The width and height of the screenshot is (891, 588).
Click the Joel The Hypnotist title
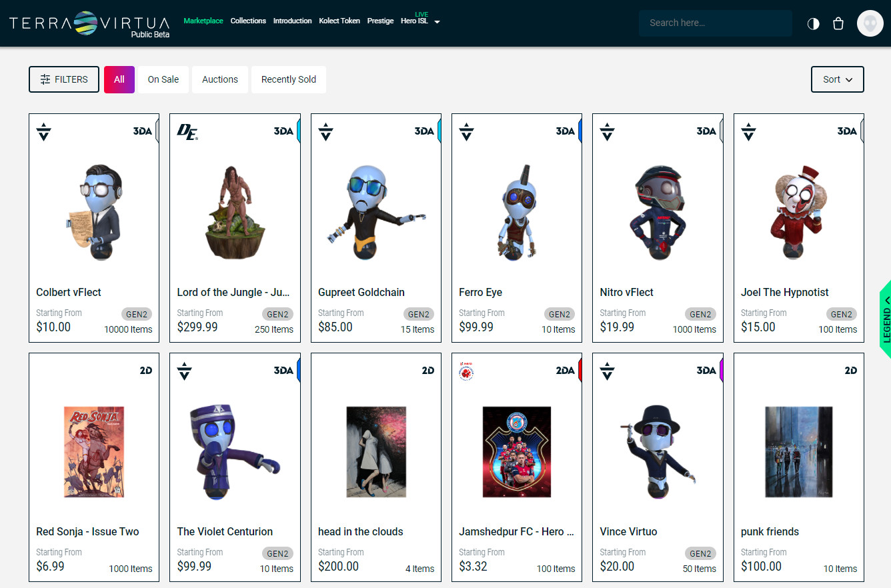click(x=785, y=292)
